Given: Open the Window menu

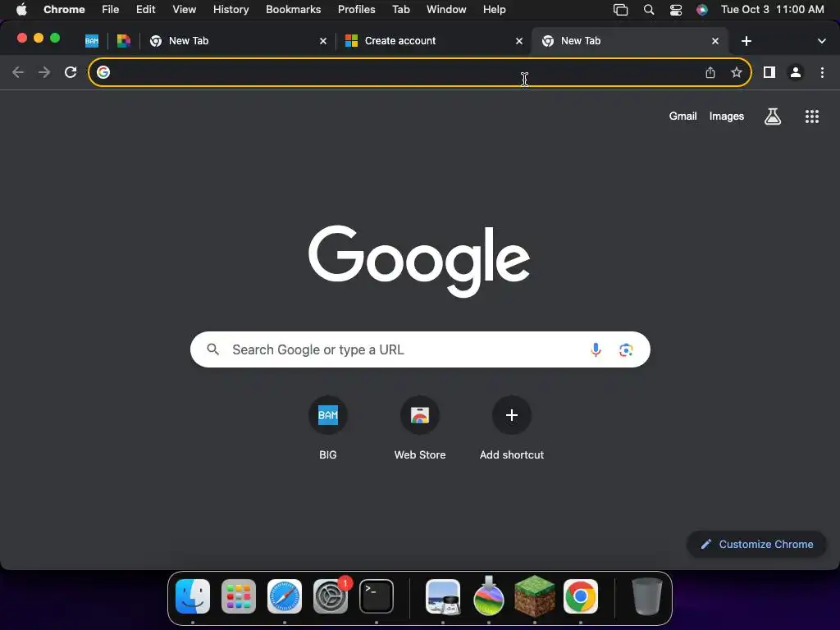Looking at the screenshot, I should coord(446,10).
